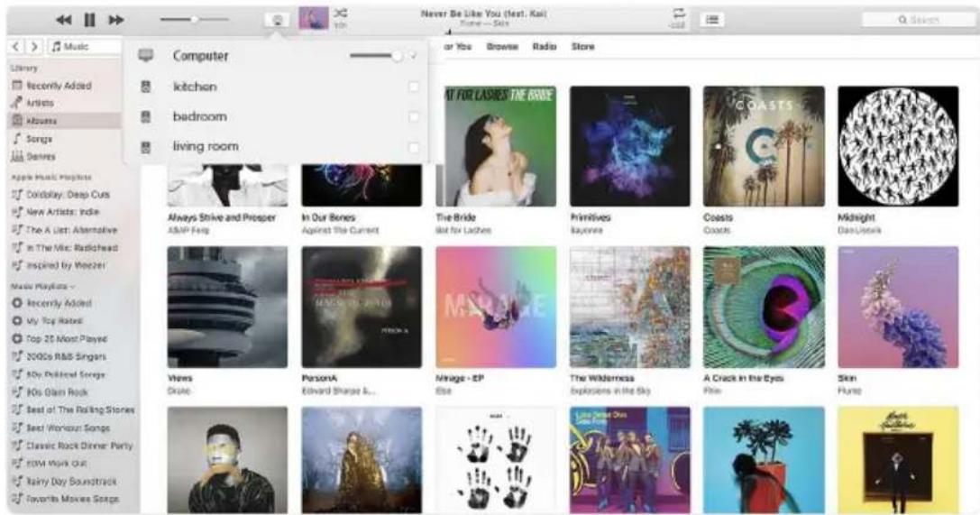Open the Skin album by Flume

(x=898, y=307)
